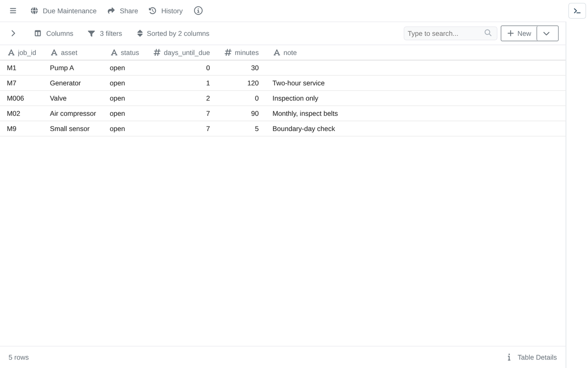Select the Inspection only note
This screenshot has width=588, height=368.
coord(295,98)
